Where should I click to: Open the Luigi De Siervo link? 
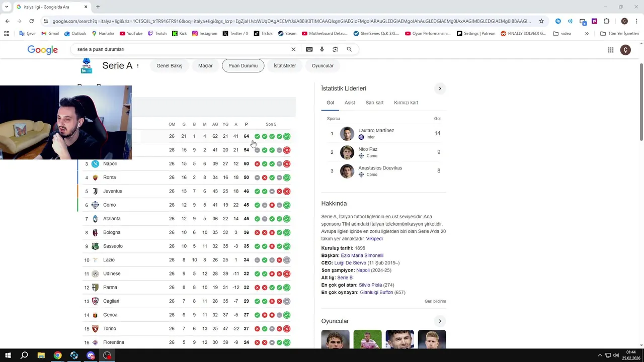350,263
